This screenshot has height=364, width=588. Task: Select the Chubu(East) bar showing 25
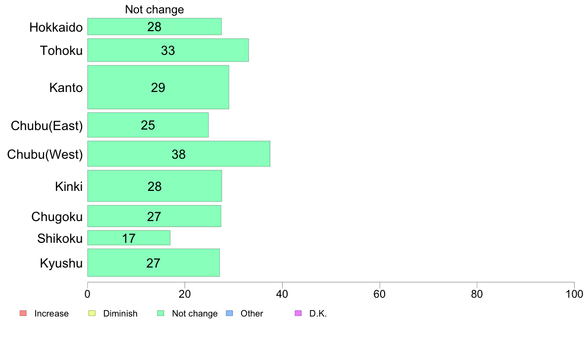point(148,125)
